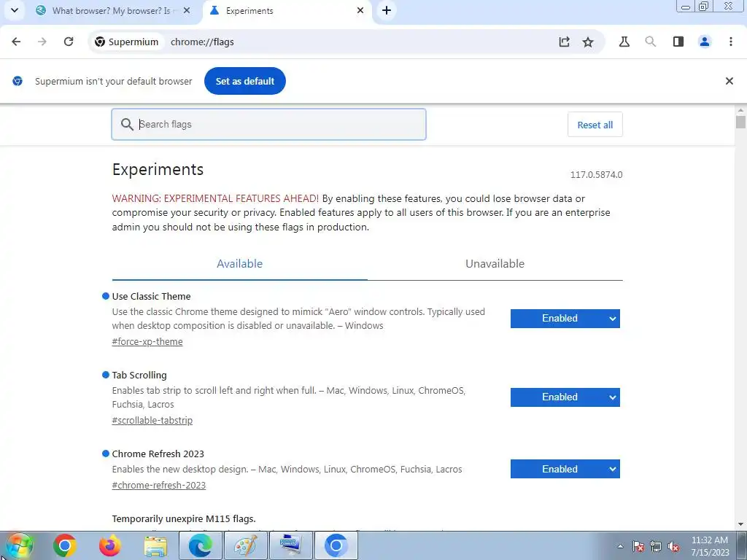Click the muted volume tray icon
The image size is (747, 560).
[x=673, y=546]
